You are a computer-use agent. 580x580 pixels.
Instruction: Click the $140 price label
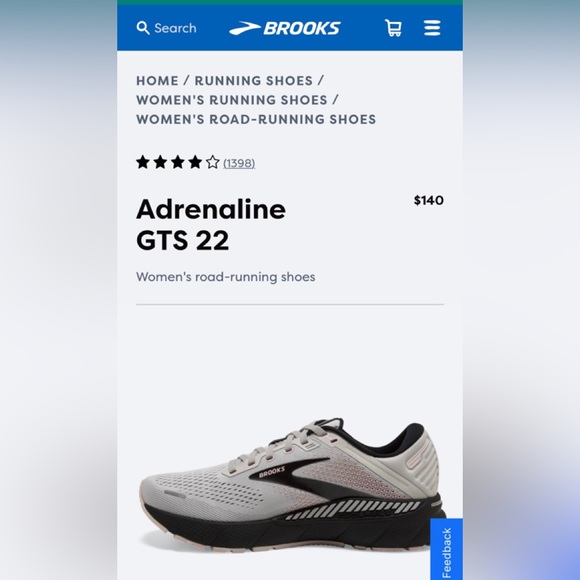point(429,200)
